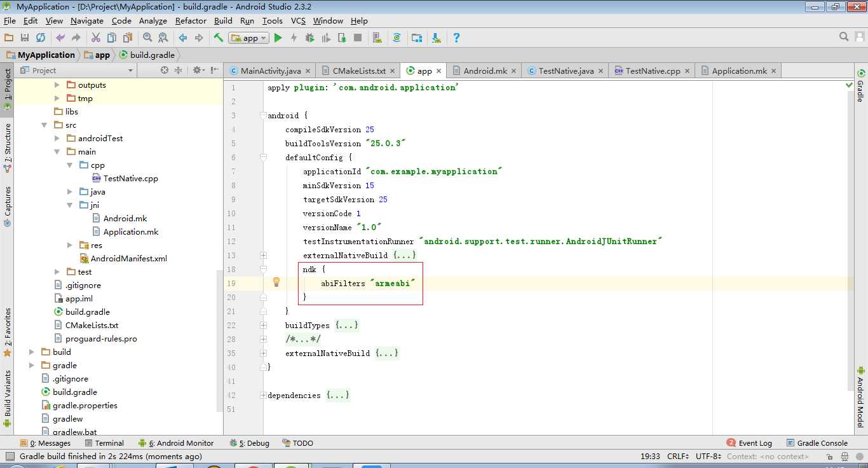Switch to the TestNative.cpp tab
Viewport: 868px width, 468px height.
(653, 71)
